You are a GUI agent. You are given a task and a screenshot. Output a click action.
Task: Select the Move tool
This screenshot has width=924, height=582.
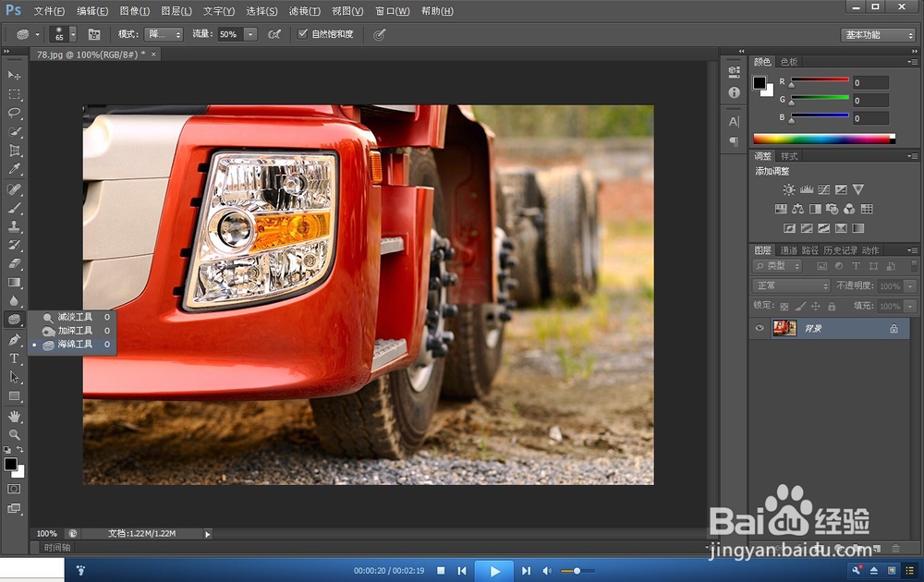[14, 76]
